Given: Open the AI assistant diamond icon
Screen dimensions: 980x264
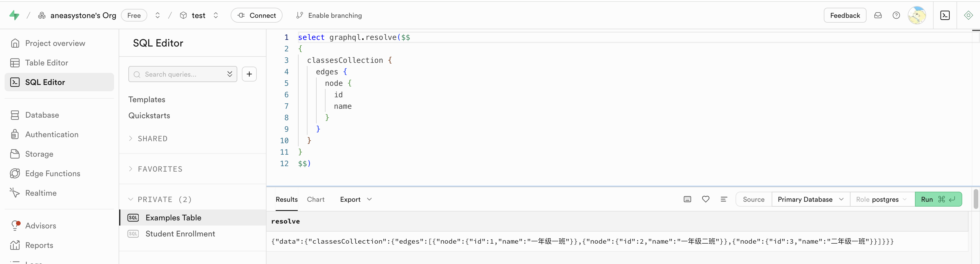Looking at the screenshot, I should pos(968,15).
